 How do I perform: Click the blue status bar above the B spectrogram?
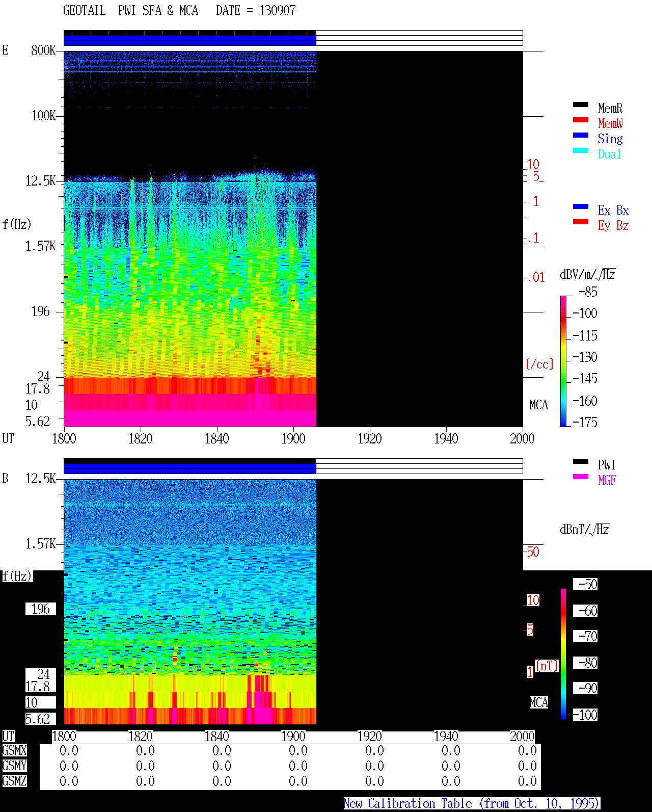[x=190, y=468]
